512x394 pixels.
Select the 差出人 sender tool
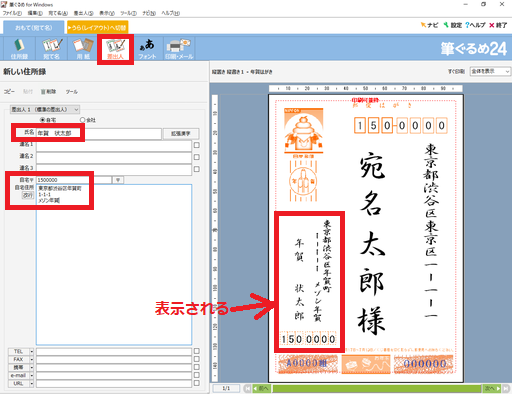(x=115, y=49)
